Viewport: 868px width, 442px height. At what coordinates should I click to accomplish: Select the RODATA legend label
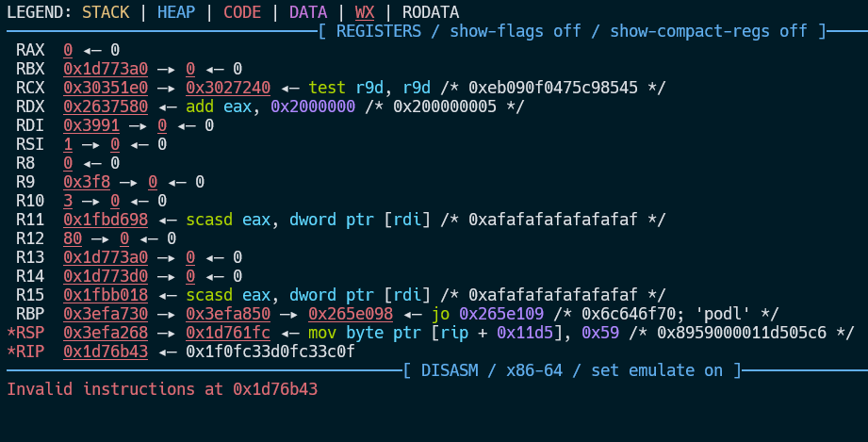(x=431, y=12)
